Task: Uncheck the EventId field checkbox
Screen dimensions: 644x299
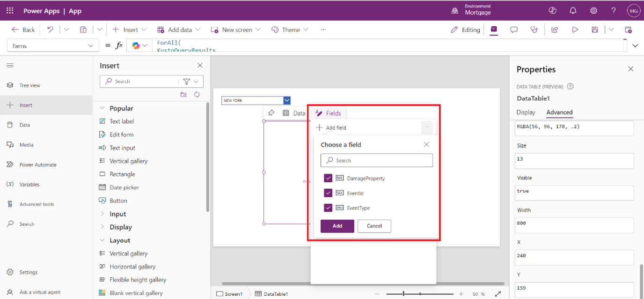Action: click(328, 193)
